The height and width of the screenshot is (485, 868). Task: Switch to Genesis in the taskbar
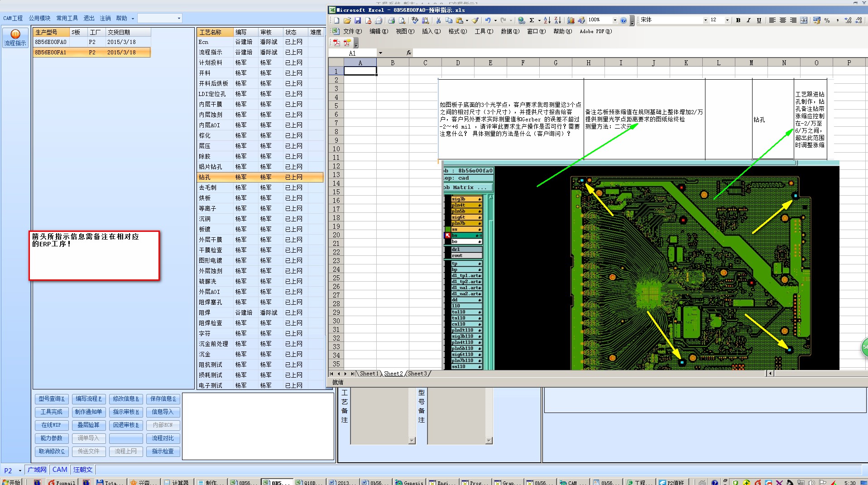pyautogui.click(x=409, y=482)
